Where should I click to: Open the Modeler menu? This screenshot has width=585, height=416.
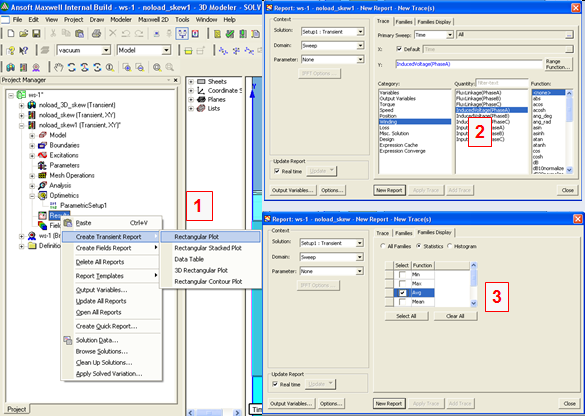click(121, 19)
